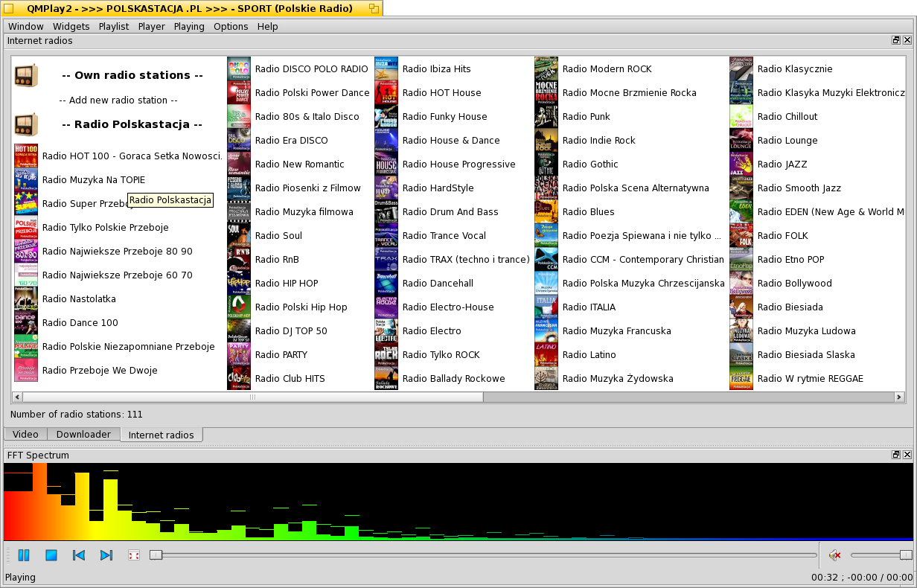
Task: Open the Player menu
Action: tap(152, 26)
